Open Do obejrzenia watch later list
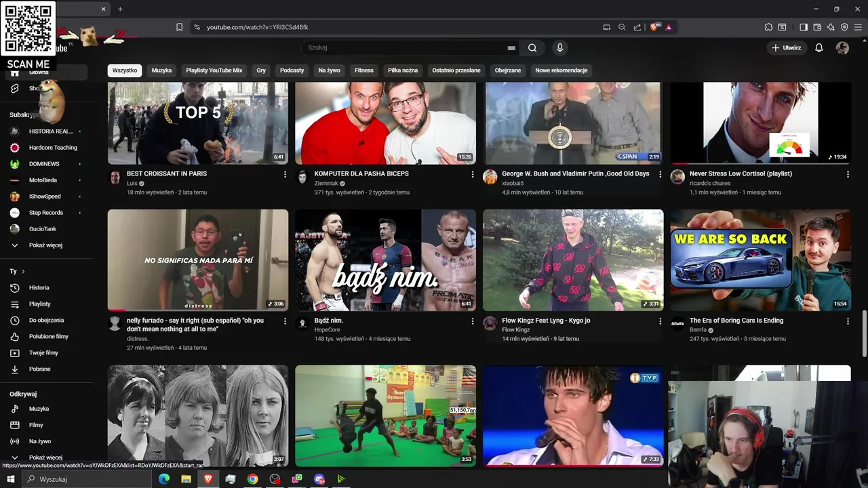This screenshot has width=868, height=488. (x=46, y=320)
